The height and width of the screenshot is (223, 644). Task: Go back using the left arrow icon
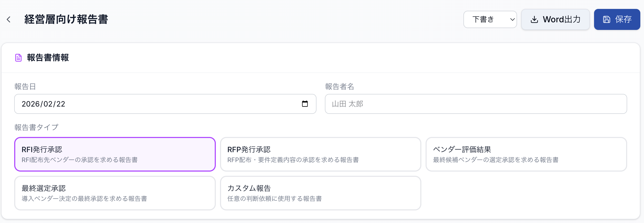[x=9, y=19]
